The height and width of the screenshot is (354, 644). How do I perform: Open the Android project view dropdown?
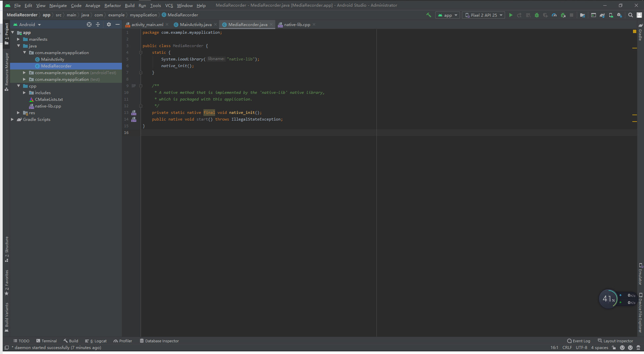pos(27,24)
